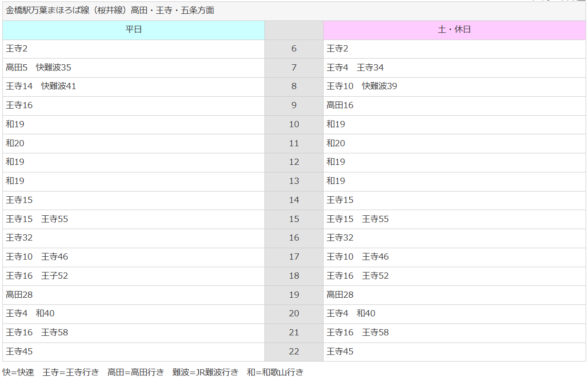Viewport: 588px width, 383px height.
Task: Click the legend text 快=快速
Action: [18, 373]
